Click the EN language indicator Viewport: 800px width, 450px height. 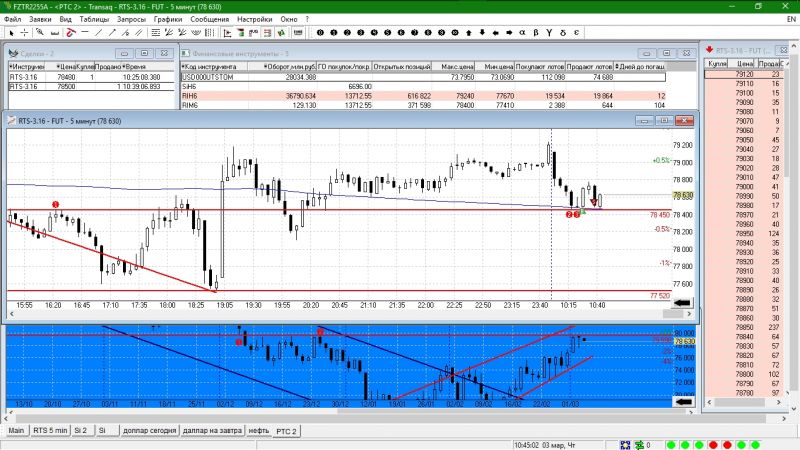tap(791, 19)
